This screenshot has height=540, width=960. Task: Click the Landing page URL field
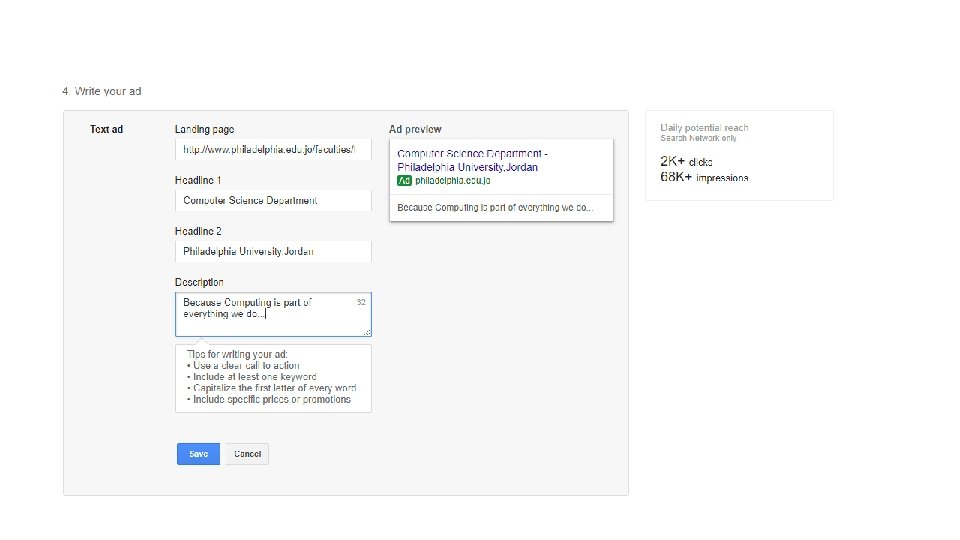pos(273,149)
